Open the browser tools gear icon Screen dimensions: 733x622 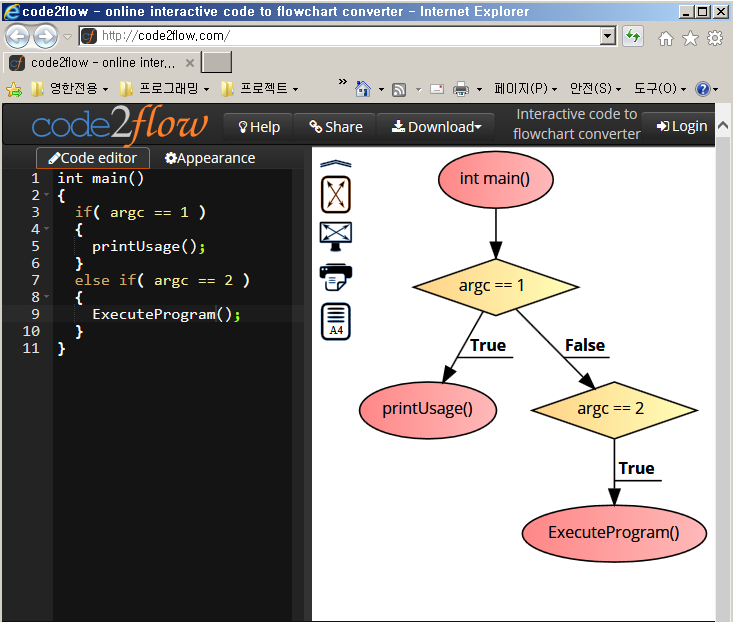click(x=714, y=38)
